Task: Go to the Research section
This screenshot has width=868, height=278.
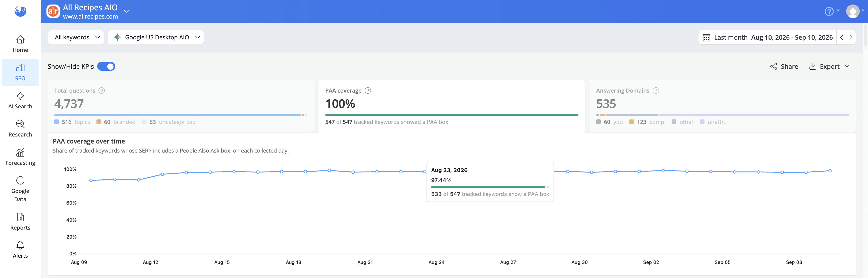Action: (x=20, y=128)
